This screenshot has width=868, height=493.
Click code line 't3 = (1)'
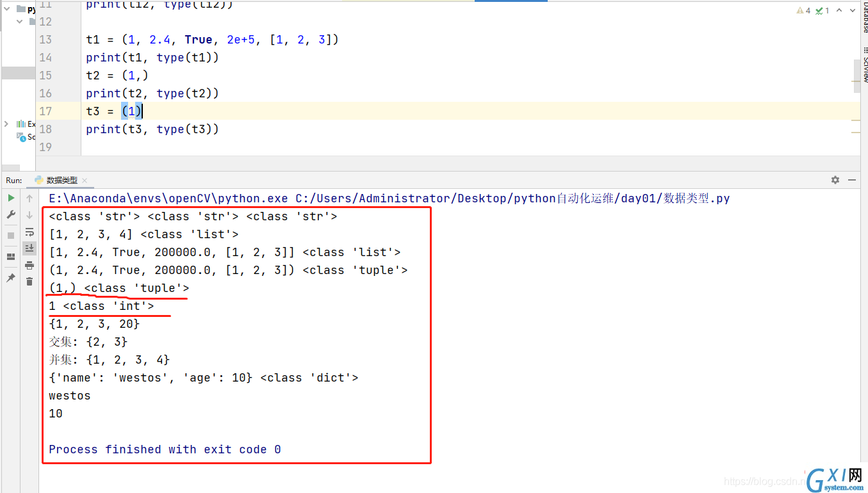[114, 111]
